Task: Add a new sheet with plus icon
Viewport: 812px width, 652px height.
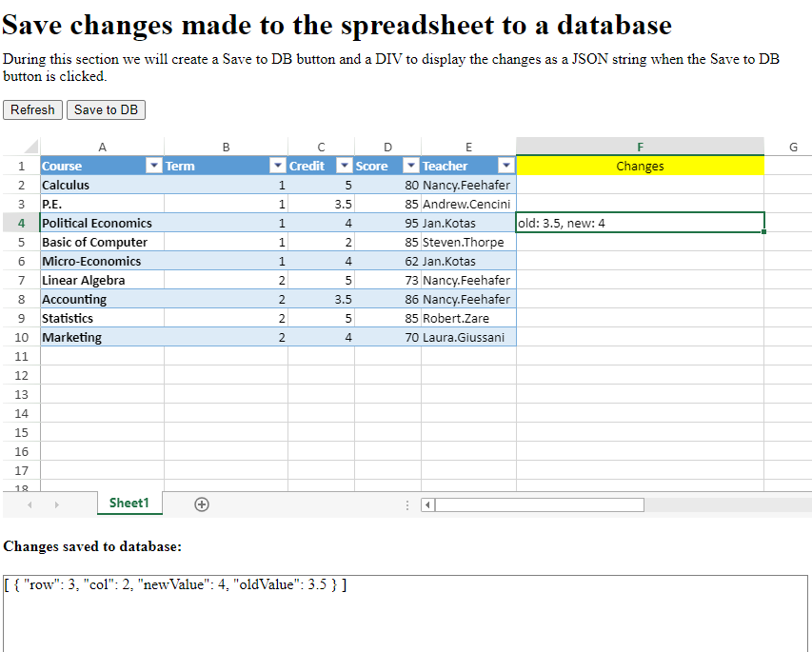Action: [202, 504]
